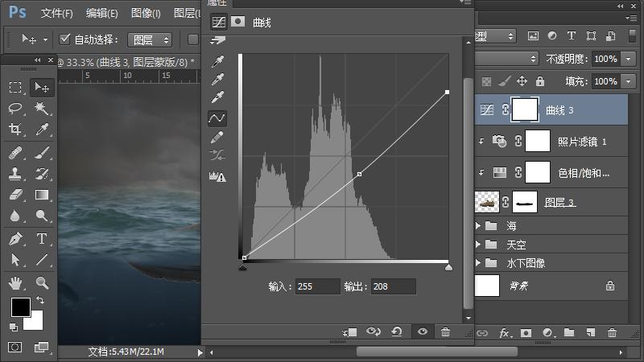Image resolution: width=644 pixels, height=362 pixels.
Task: Reset curves to adjustment defaults
Action: 397,331
